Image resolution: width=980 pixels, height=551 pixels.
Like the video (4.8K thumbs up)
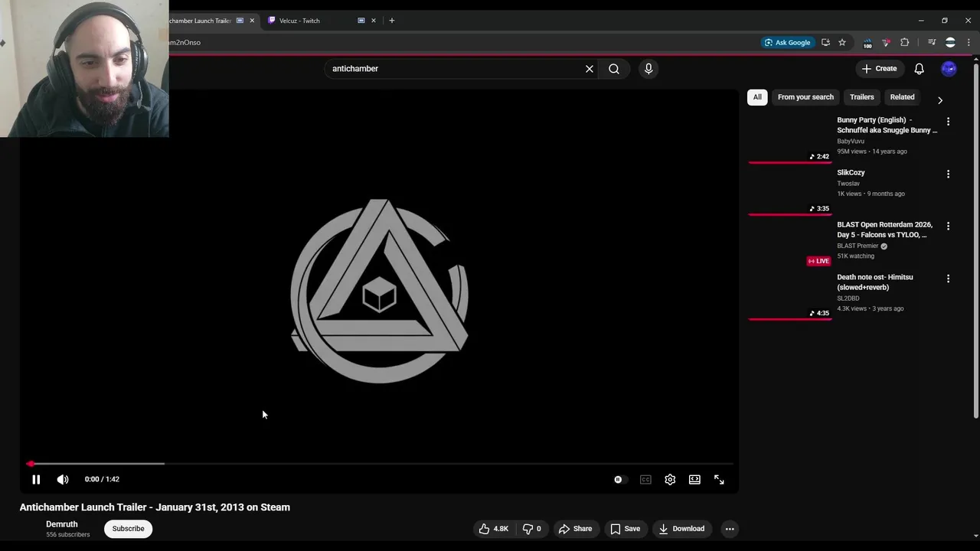pos(493,529)
